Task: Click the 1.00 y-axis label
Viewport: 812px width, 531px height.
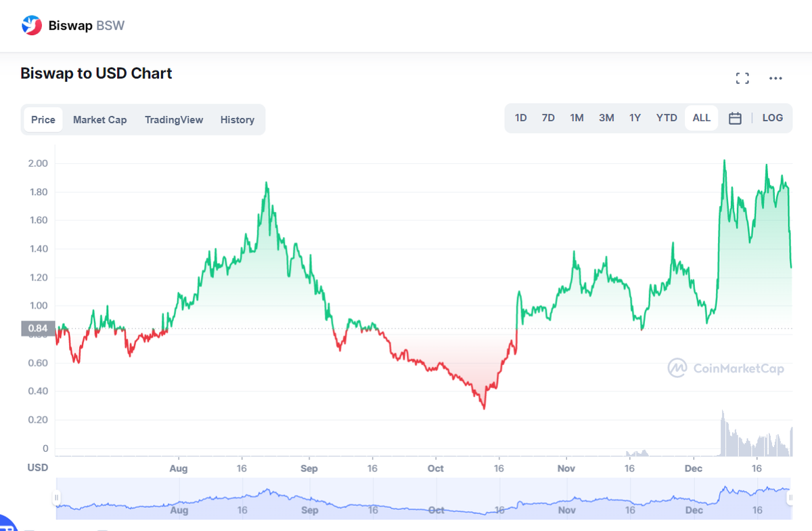Action: coord(38,305)
